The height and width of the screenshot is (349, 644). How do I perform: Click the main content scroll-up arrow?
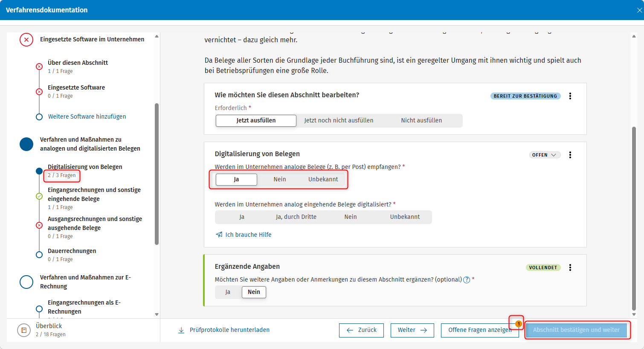(x=634, y=36)
